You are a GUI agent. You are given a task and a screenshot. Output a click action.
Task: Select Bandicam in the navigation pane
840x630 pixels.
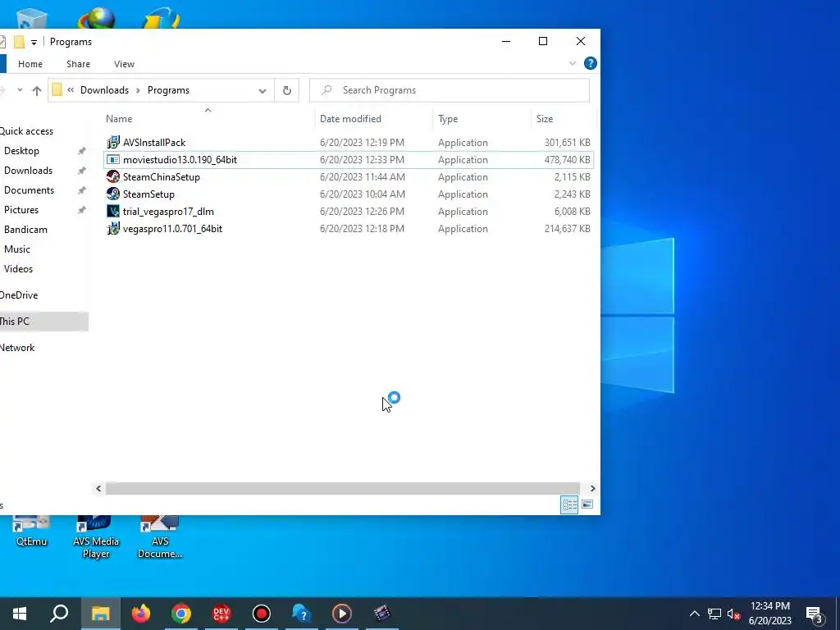tap(25, 230)
